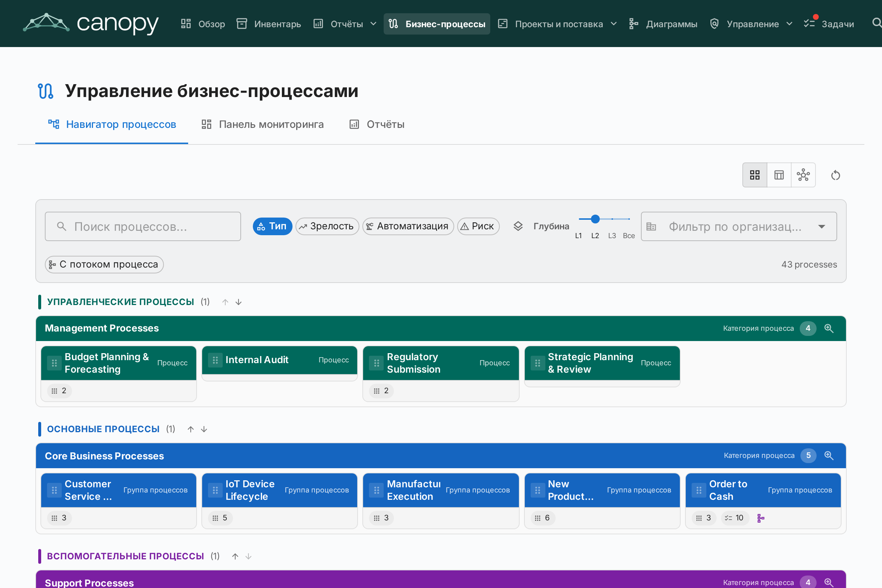
Task: Switch to graph network view
Action: (803, 175)
